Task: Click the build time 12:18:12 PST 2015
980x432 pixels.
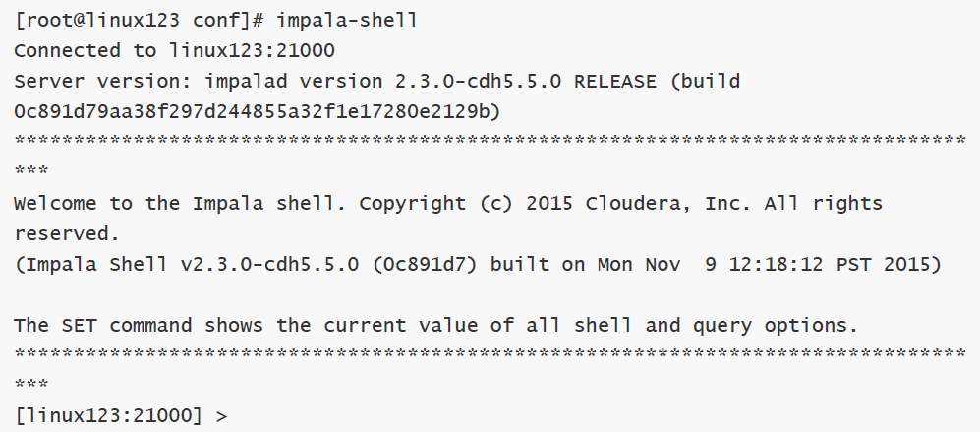Action: click(829, 264)
